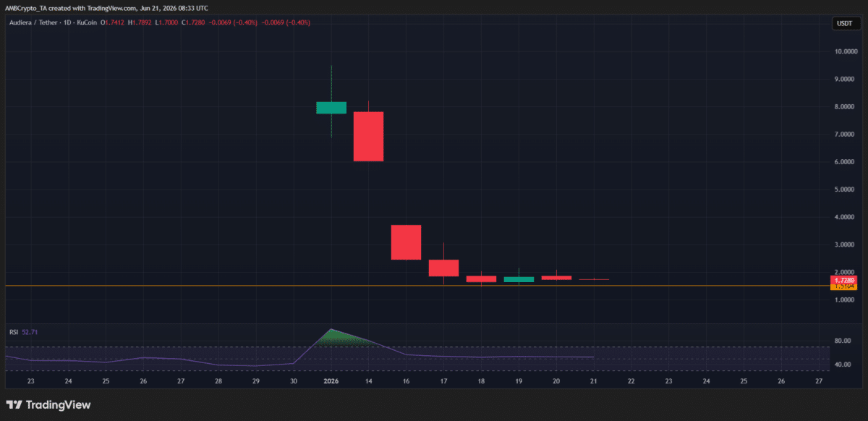Click the 19 date on the time axis
The image size is (868, 421).
pyautogui.click(x=519, y=380)
